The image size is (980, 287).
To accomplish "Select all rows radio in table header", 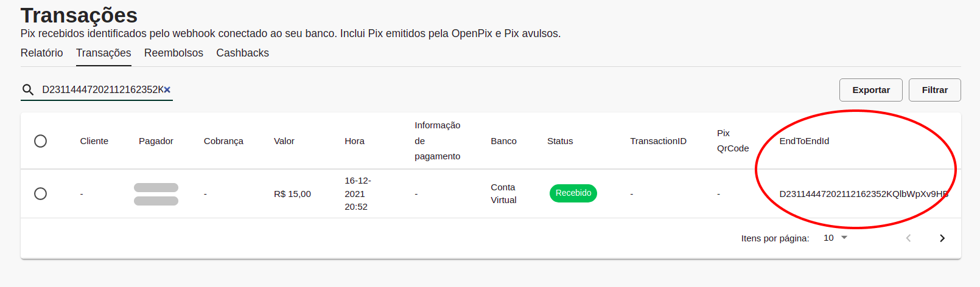I will 41,141.
